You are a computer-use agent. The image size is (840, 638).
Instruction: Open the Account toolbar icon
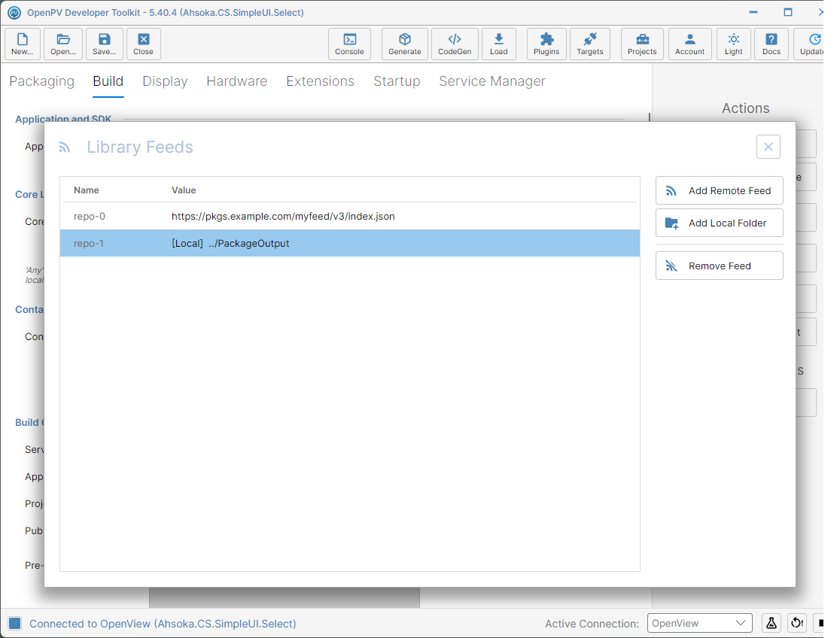point(690,44)
